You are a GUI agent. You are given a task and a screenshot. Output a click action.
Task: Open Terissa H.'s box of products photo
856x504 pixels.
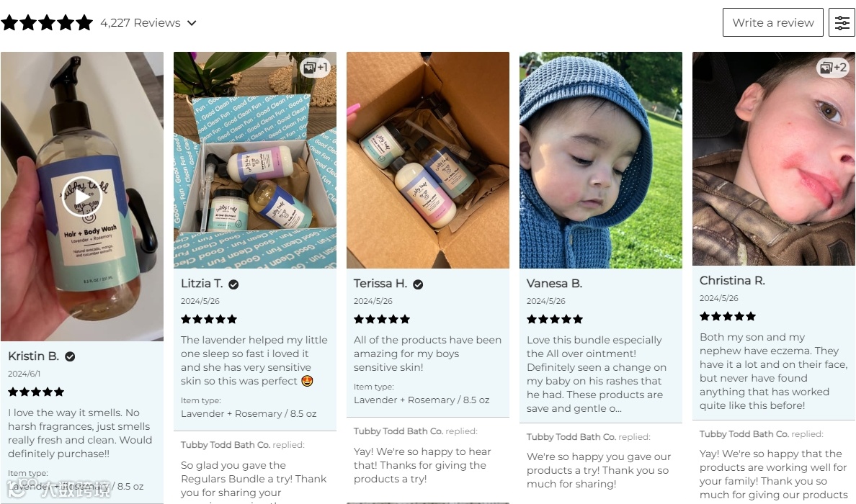[x=428, y=161]
